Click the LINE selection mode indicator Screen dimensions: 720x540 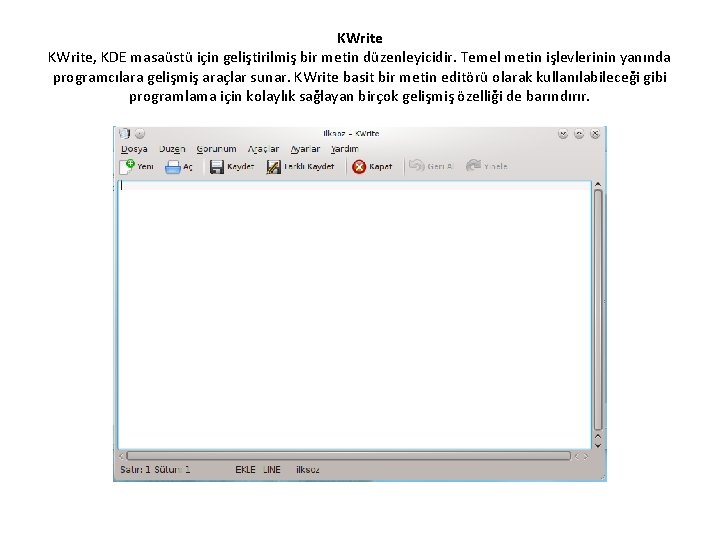tap(272, 470)
